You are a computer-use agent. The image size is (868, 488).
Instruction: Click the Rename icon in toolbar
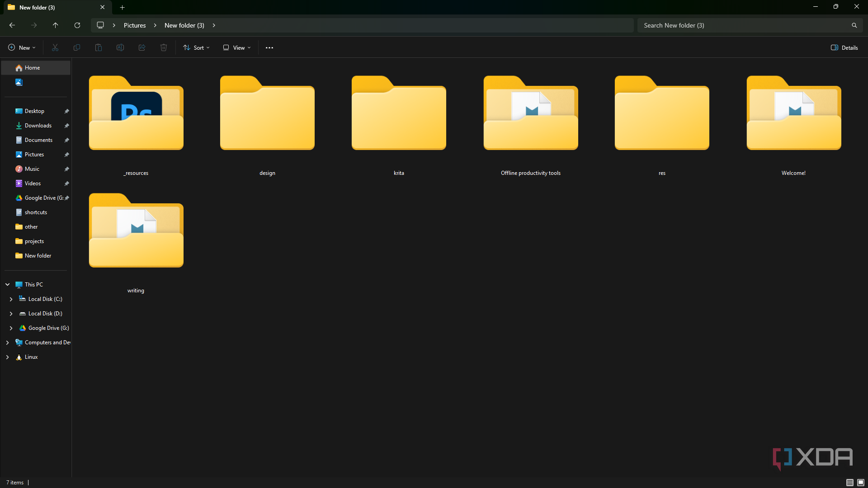[120, 47]
